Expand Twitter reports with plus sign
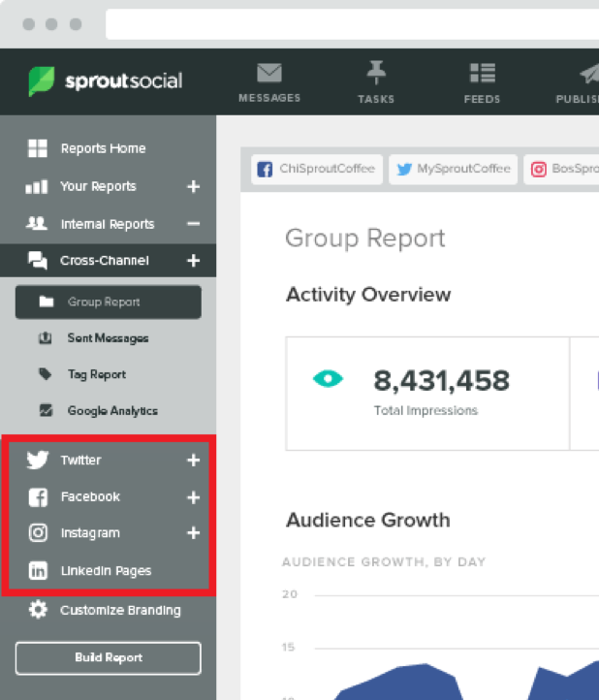This screenshot has width=599, height=700. pyautogui.click(x=193, y=461)
